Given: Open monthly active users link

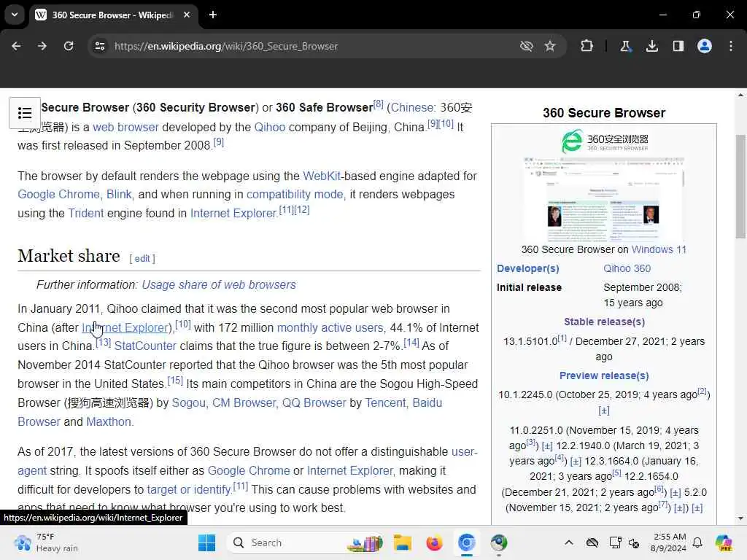Looking at the screenshot, I should [x=330, y=327].
